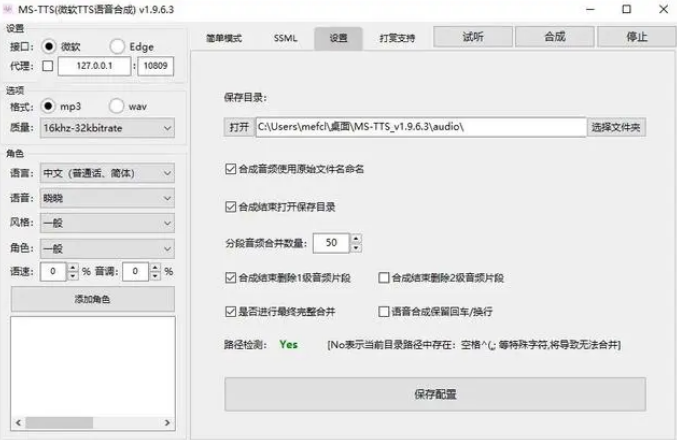Minimize the MS-TTS window
Screen dimensions: 677x440
590,9
